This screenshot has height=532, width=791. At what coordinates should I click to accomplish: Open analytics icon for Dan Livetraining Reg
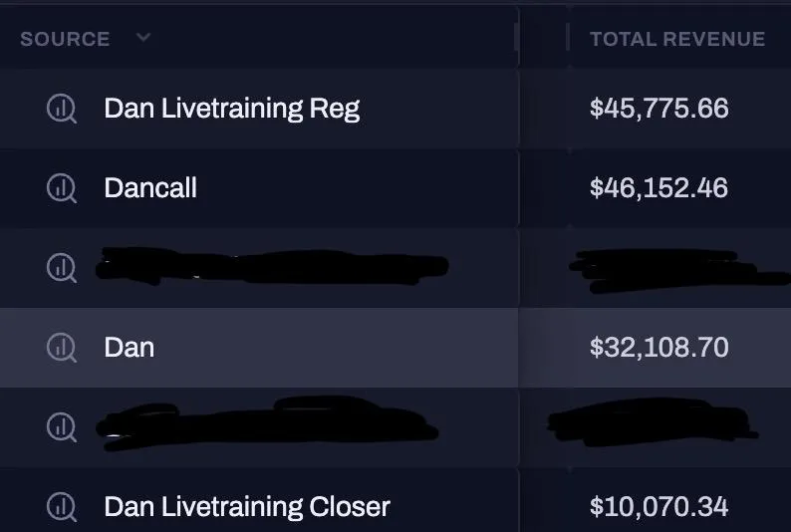tap(62, 109)
